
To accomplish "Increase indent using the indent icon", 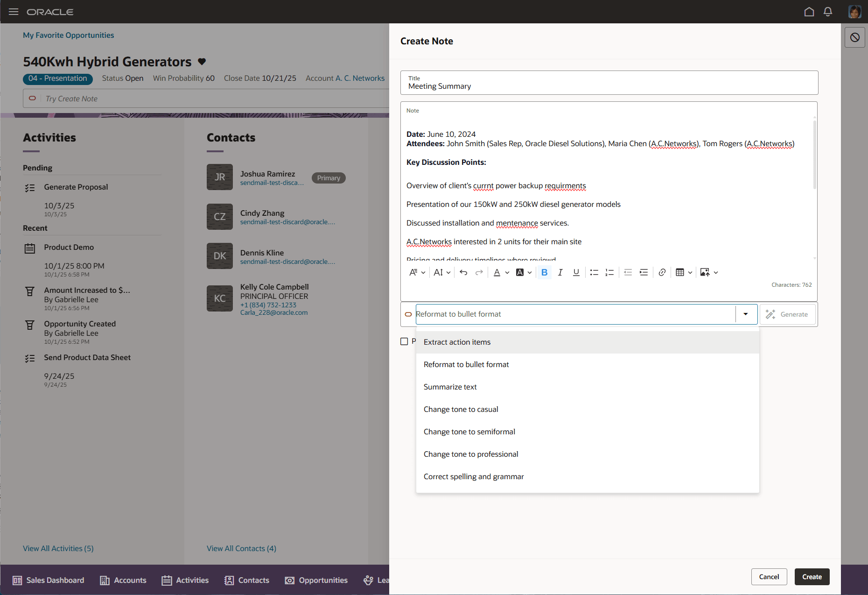I will pos(644,272).
